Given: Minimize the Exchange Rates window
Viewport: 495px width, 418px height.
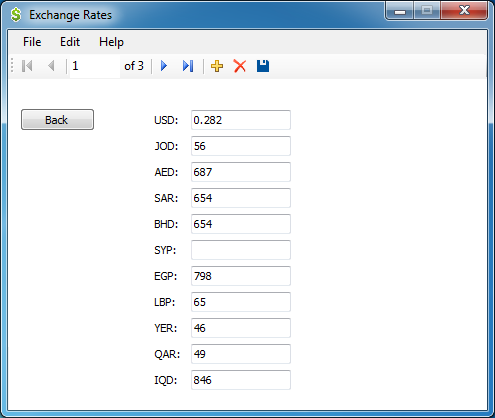Looking at the screenshot, I should coord(400,11).
